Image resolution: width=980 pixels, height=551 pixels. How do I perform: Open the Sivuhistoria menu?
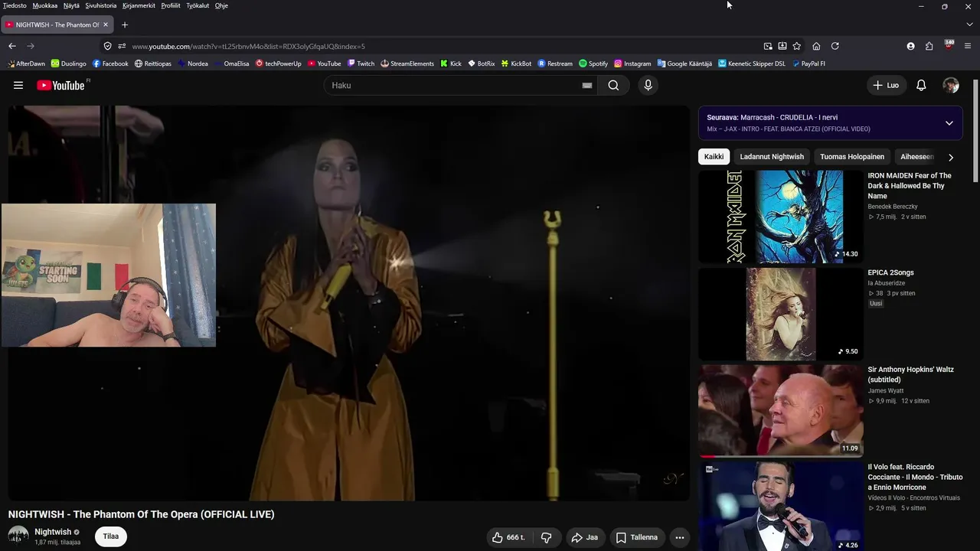pyautogui.click(x=101, y=5)
